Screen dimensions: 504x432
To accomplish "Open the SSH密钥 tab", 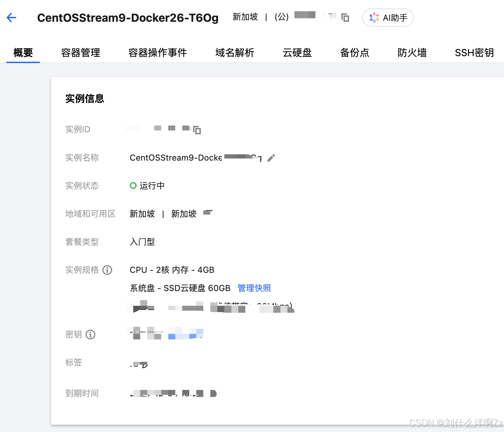I will click(475, 53).
